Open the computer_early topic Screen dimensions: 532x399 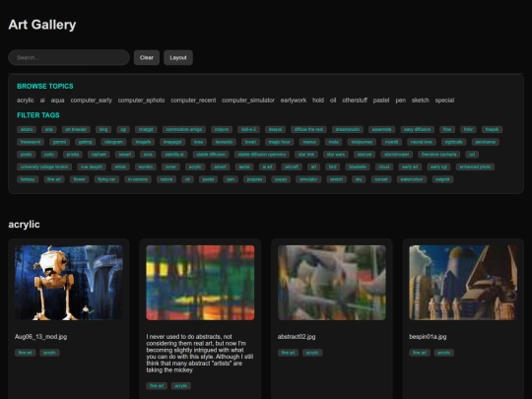(92, 100)
